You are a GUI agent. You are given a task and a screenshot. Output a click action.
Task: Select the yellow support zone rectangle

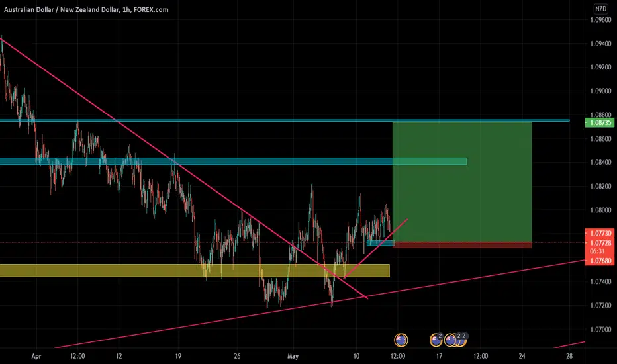(x=195, y=271)
